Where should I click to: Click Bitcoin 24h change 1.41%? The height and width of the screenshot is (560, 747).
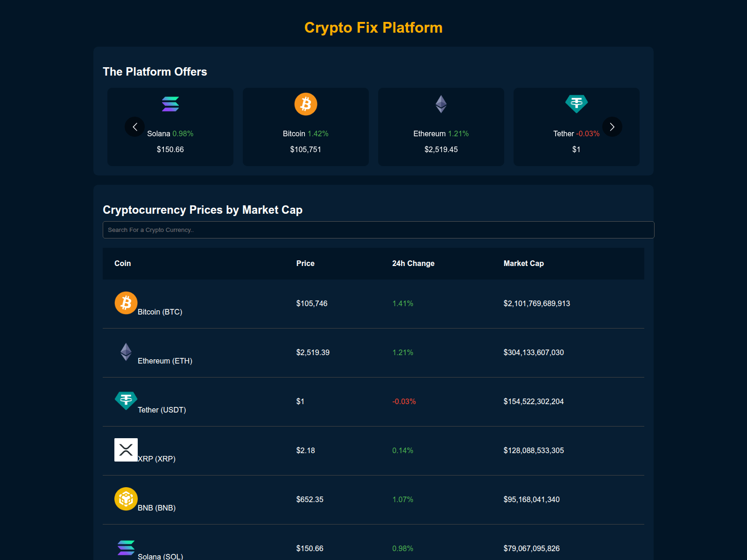pos(403,304)
